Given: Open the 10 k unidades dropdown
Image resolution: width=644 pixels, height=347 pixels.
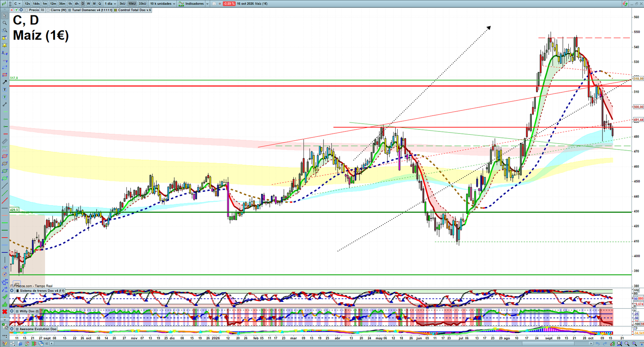Looking at the screenshot, I should point(163,4).
